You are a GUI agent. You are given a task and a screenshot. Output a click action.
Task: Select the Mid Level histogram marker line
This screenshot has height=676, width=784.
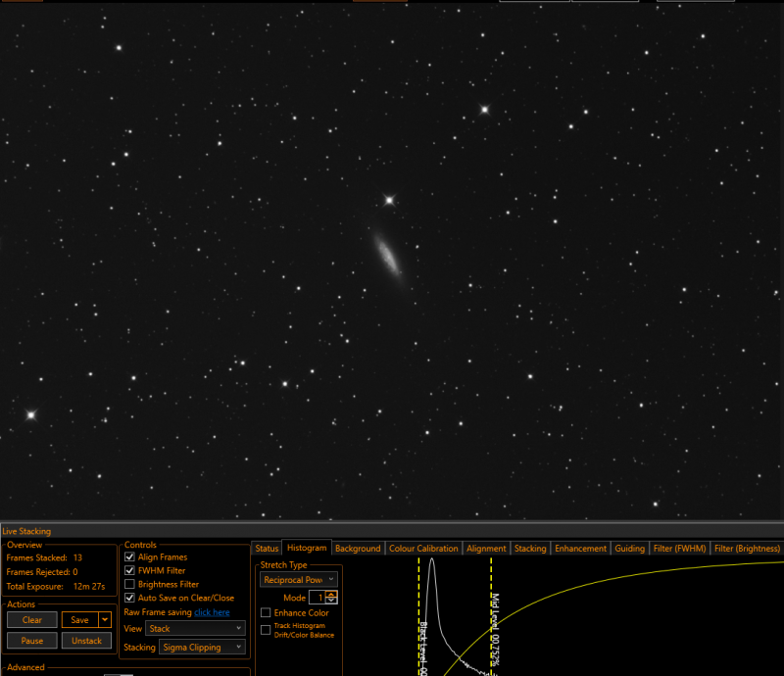(492, 616)
